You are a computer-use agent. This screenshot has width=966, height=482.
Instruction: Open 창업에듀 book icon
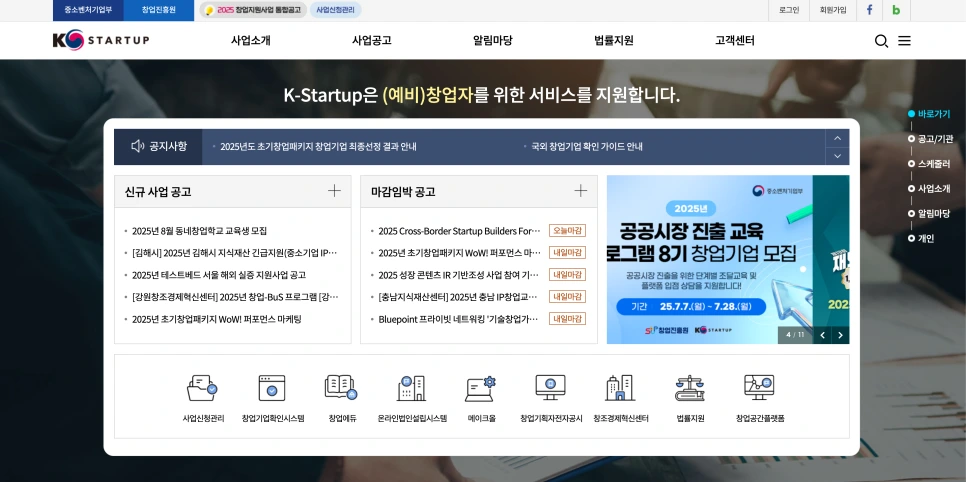[x=341, y=387]
